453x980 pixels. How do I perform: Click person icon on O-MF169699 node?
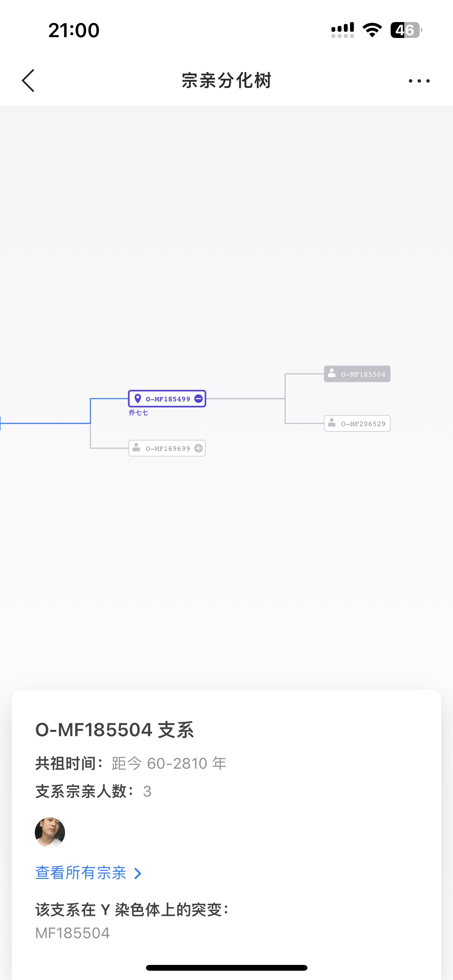[x=136, y=448]
